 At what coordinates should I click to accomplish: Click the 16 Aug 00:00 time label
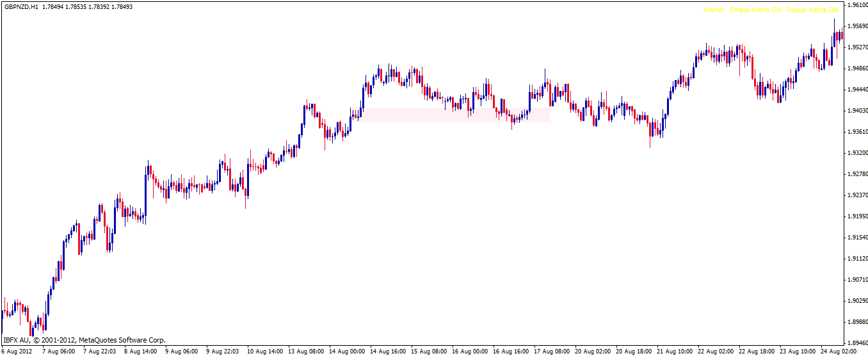coord(469,351)
